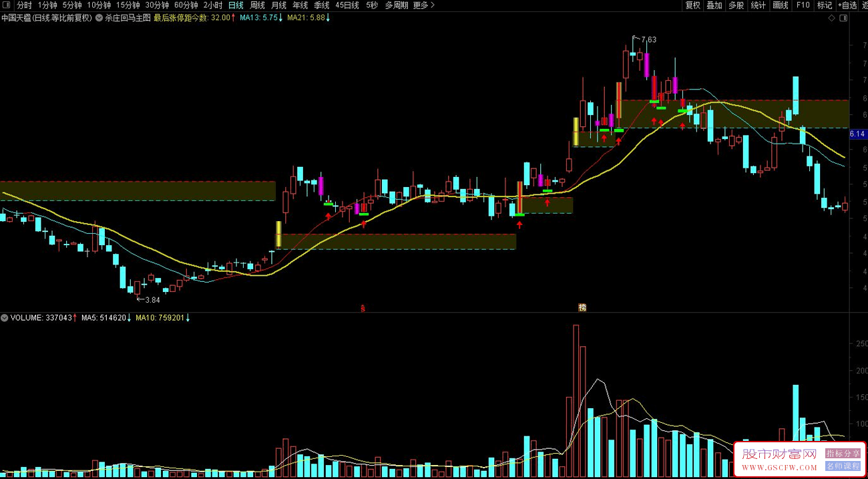Click the diamond icon at chart top-right

point(831,19)
